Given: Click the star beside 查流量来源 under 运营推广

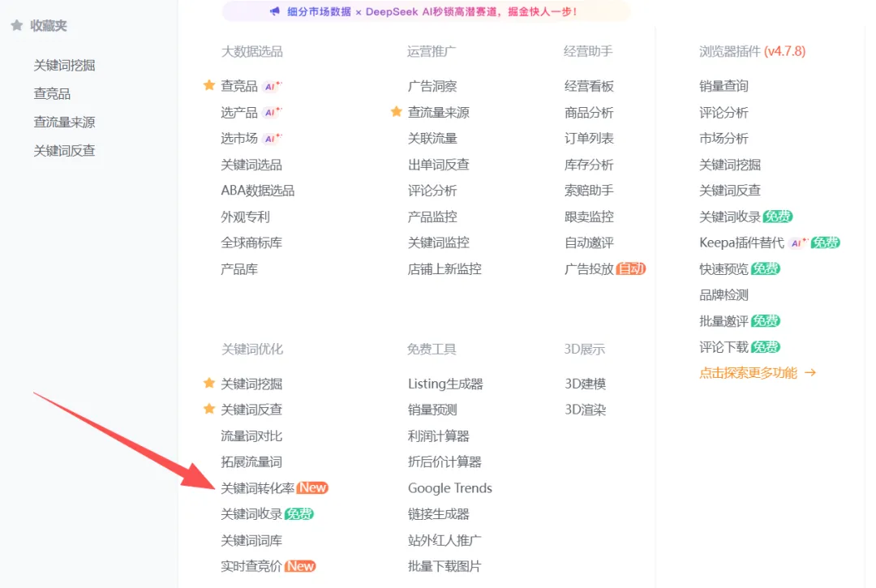Looking at the screenshot, I should pyautogui.click(x=396, y=112).
